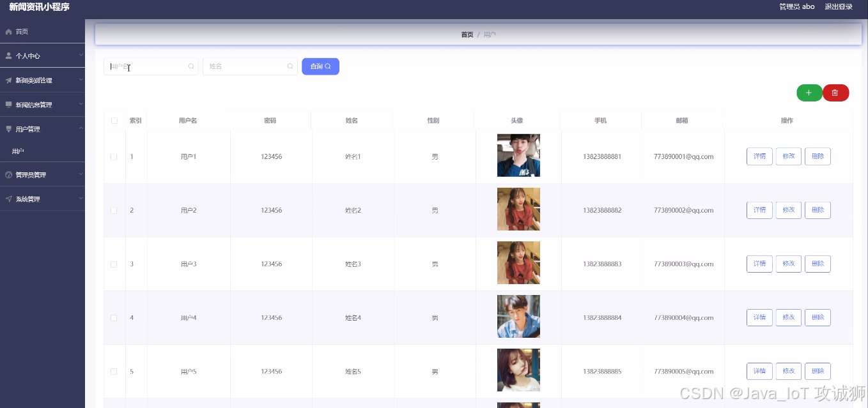
Task: Click the magnifier icon in the 用户名 search field
Action: click(191, 66)
